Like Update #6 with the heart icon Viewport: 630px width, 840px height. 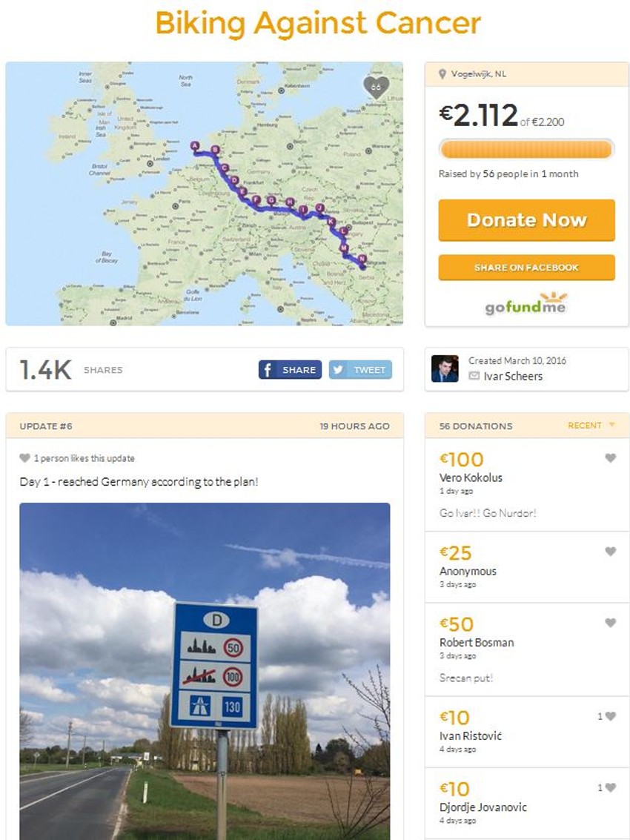[x=24, y=458]
